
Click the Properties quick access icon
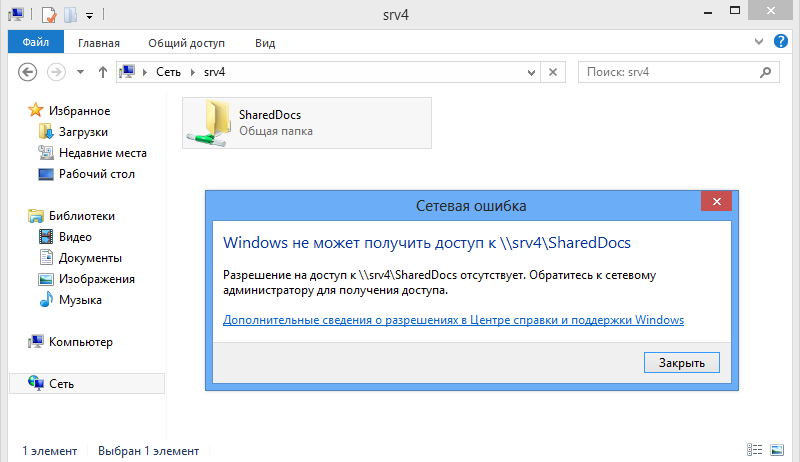click(x=48, y=15)
